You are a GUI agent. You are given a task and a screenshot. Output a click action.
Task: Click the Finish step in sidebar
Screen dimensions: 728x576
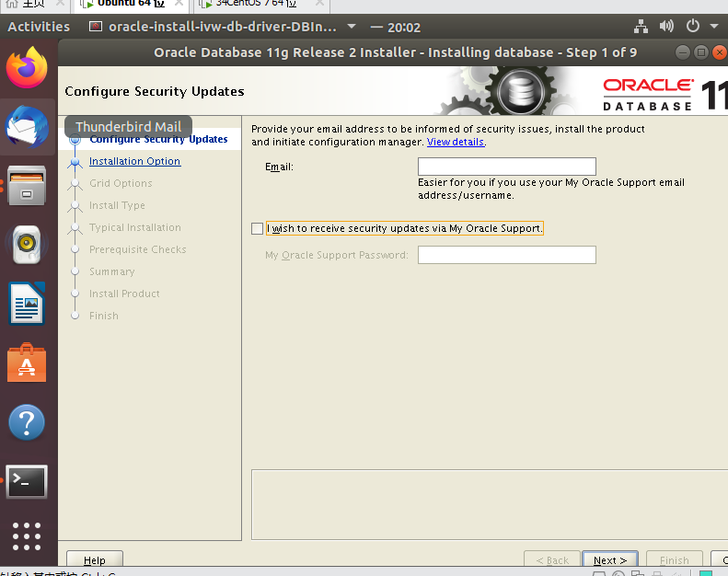click(x=103, y=316)
